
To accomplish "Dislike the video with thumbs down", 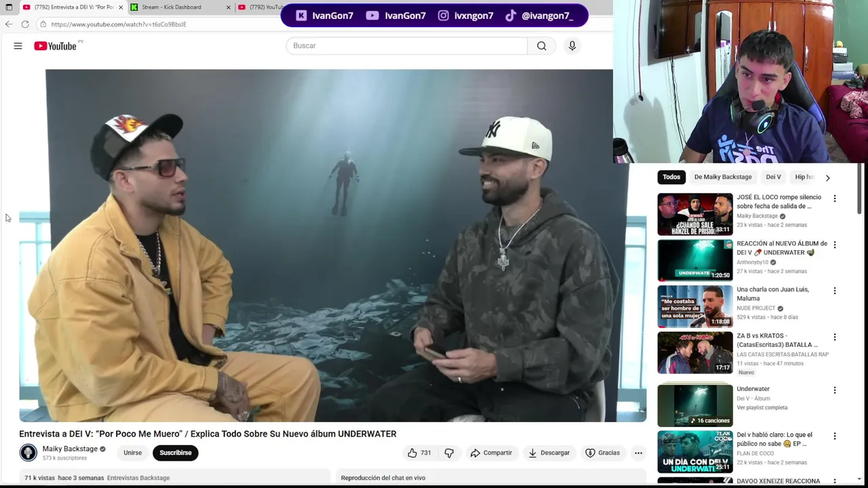I will tap(449, 453).
